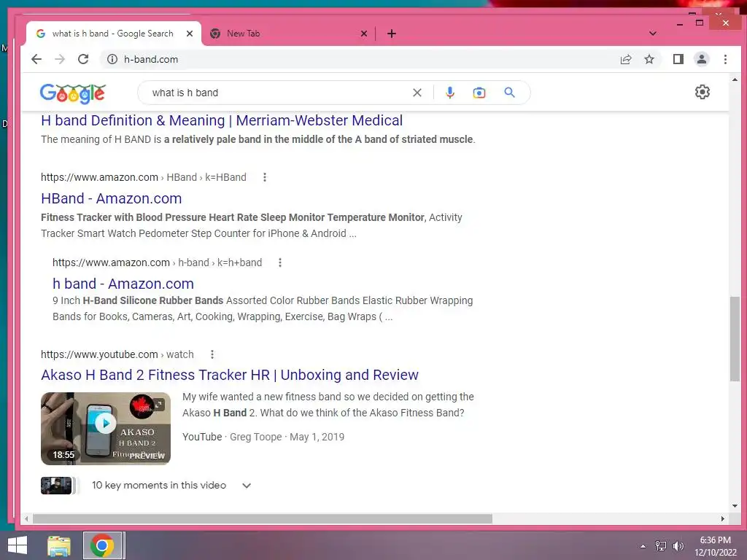
Task: Open the taskbar clock showing 6:36 PM
Action: point(715,545)
